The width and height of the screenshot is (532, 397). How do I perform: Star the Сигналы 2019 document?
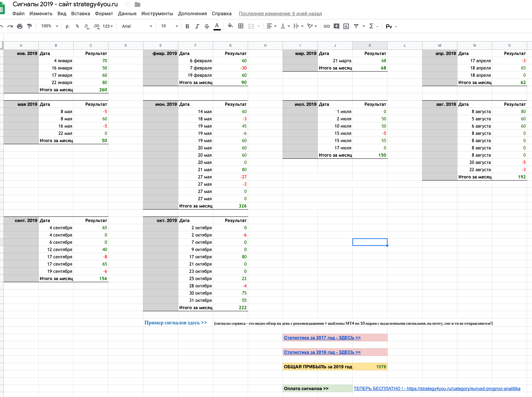[128, 4]
